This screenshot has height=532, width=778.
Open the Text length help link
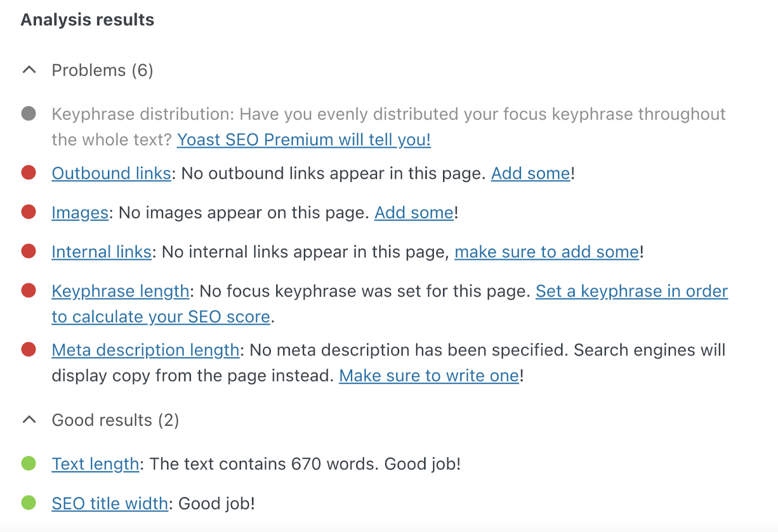[95, 464]
